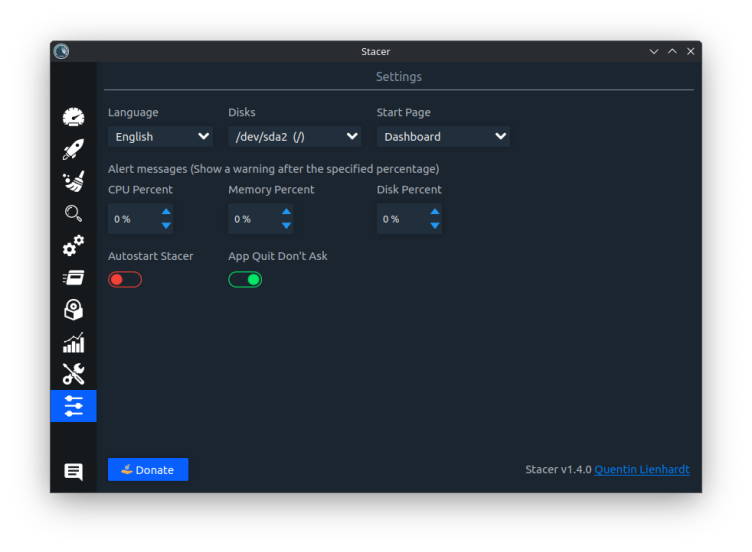Open the Search magnifier page

coord(73,213)
